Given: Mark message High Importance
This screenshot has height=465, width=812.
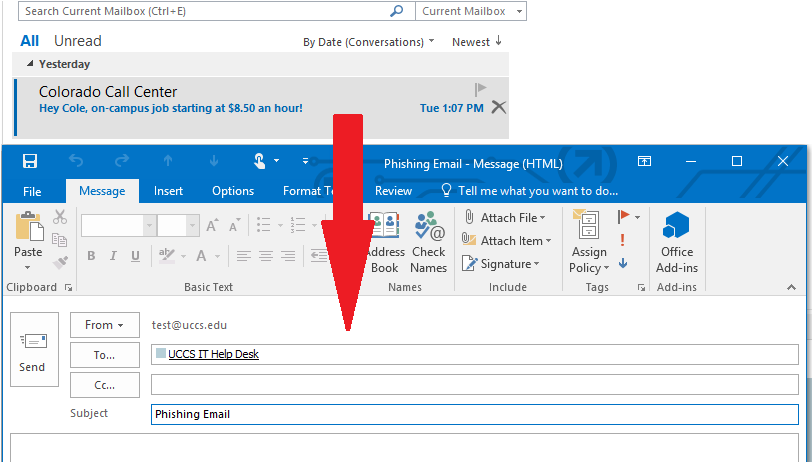Looking at the screenshot, I should pos(622,240).
